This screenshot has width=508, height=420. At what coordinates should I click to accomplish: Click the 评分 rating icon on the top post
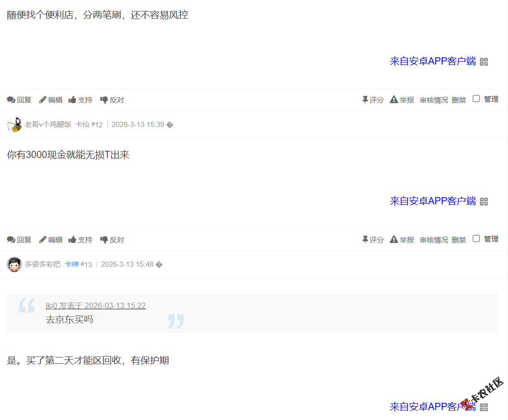pos(364,99)
